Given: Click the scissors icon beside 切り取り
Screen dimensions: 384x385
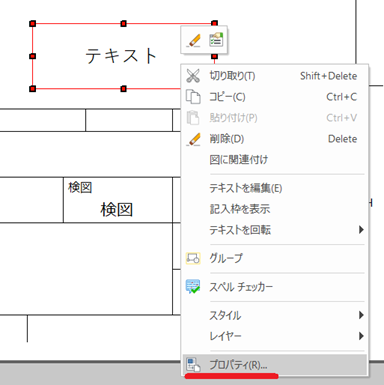Looking at the screenshot, I should pyautogui.click(x=193, y=76).
